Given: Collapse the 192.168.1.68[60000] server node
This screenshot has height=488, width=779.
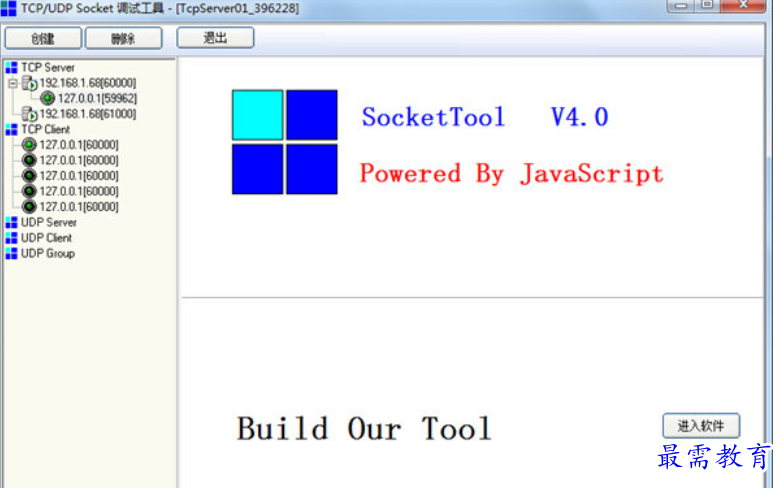Looking at the screenshot, I should click(x=13, y=83).
